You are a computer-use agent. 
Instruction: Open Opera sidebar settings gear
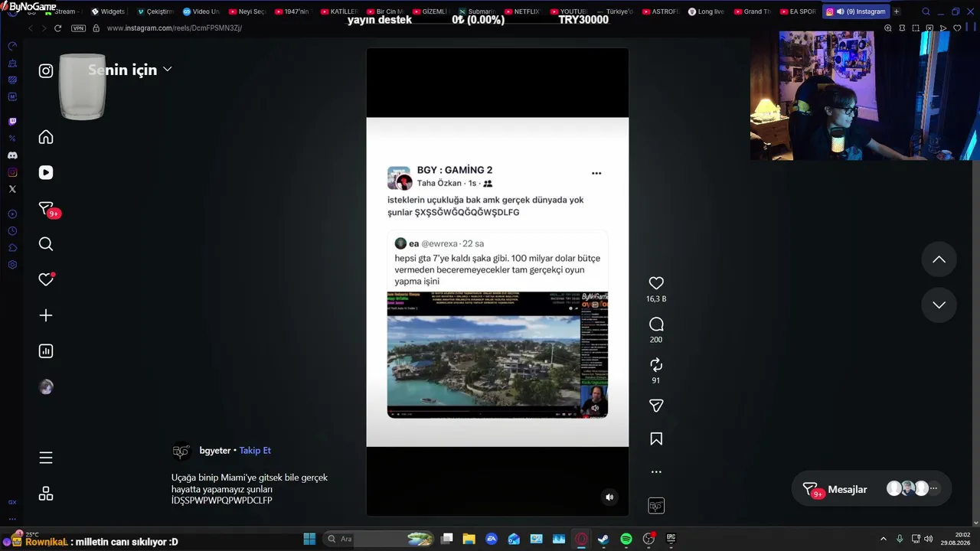point(12,265)
